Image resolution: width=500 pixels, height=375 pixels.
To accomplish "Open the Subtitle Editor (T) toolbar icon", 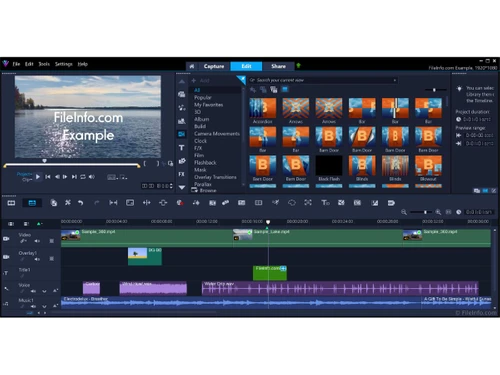I will pos(325,203).
